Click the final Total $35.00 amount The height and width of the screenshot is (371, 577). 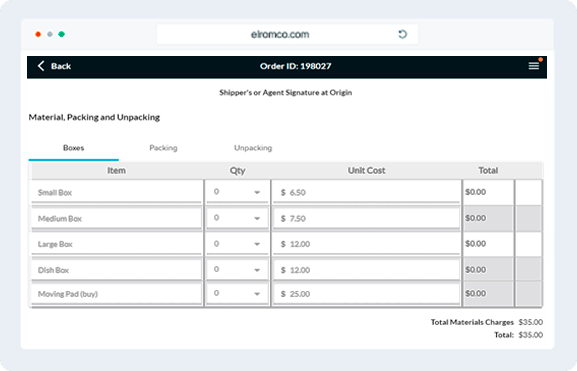[531, 335]
